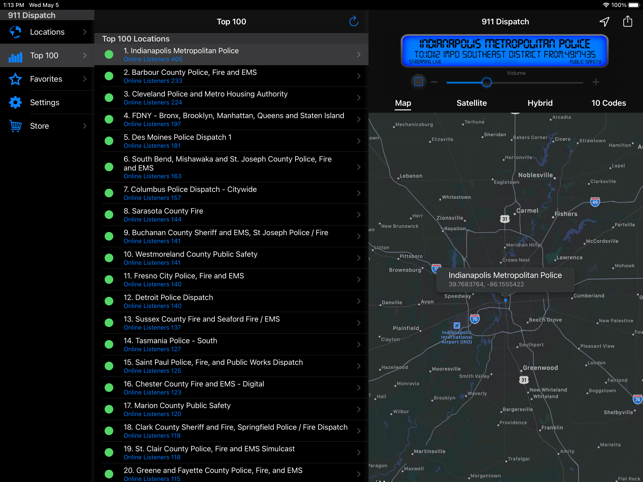The image size is (643, 482).
Task: Select 7. Columbus Police Dispatch - Citywide
Action: [231, 193]
